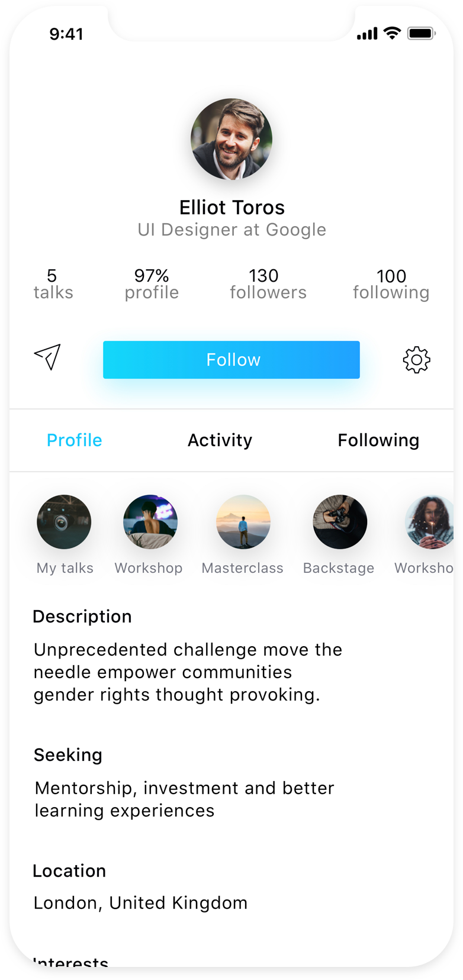Tap the cellular signal bars icon
Viewport: 463px width, 980px height.
[x=367, y=34]
